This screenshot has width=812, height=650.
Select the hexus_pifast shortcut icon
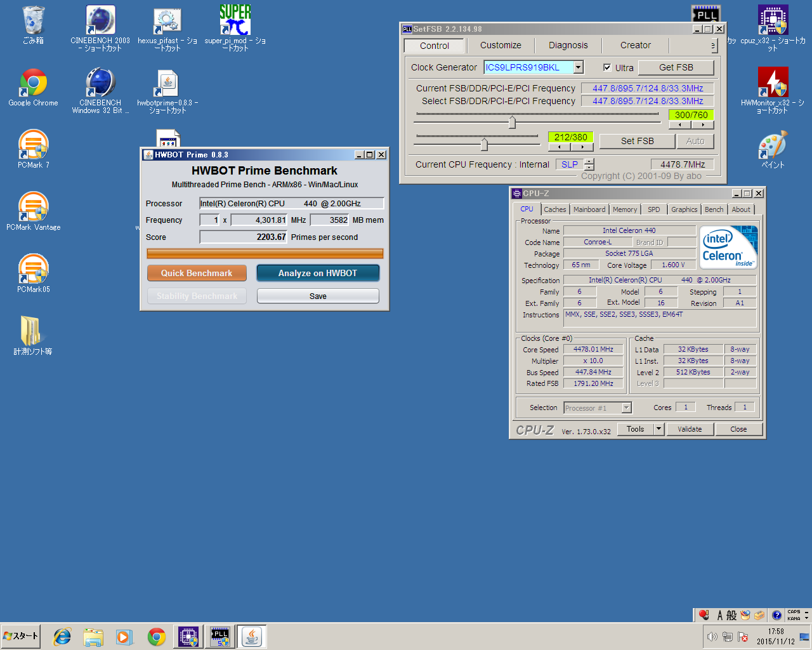[167, 28]
